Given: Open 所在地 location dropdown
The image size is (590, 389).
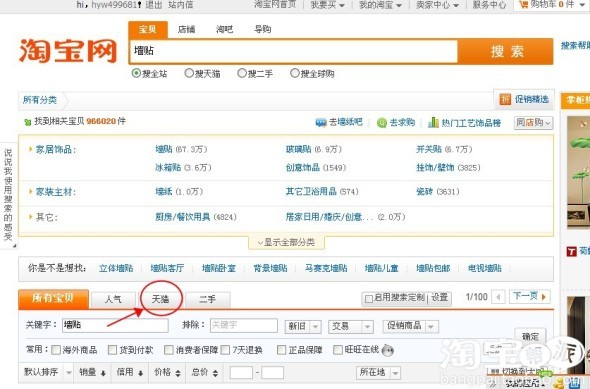Looking at the screenshot, I should click(378, 373).
